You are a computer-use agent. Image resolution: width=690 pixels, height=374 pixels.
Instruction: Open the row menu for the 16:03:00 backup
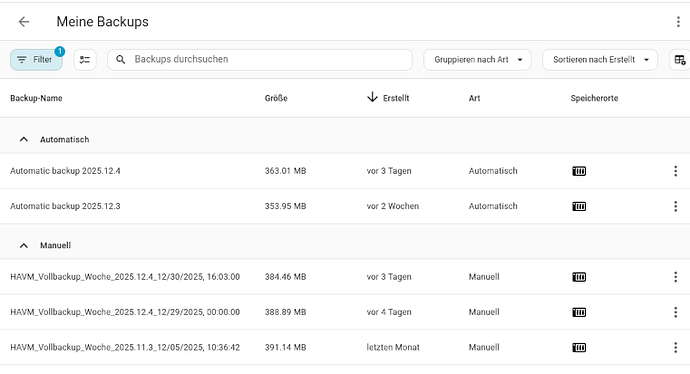[675, 277]
